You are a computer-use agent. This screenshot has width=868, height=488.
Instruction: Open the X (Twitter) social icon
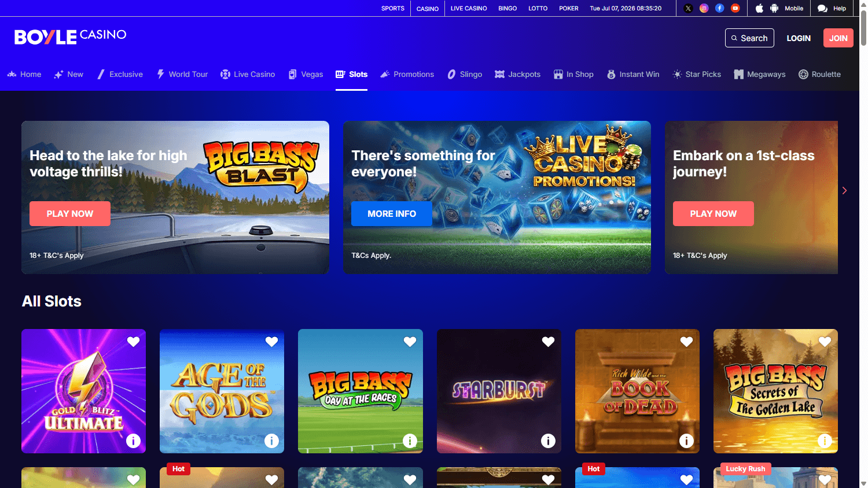(x=688, y=8)
